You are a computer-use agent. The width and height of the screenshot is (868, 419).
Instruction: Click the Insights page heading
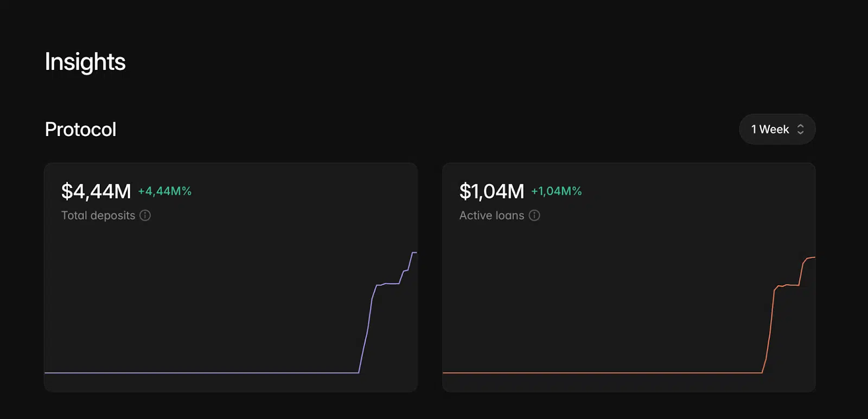coord(85,62)
